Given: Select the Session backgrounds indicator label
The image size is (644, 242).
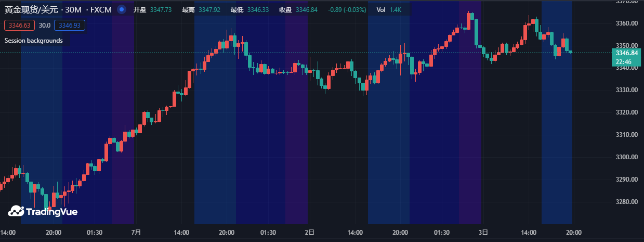Looking at the screenshot, I should 34,41.
